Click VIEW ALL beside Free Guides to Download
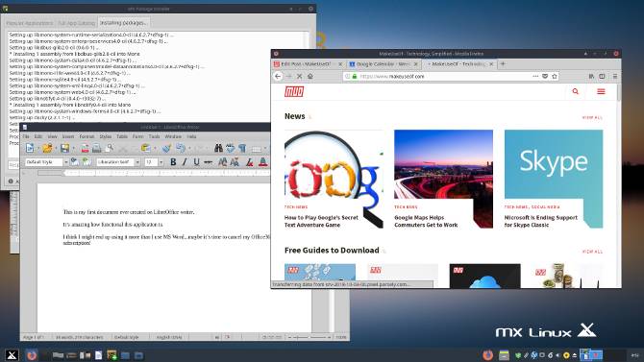The image size is (644, 362). pos(592,252)
